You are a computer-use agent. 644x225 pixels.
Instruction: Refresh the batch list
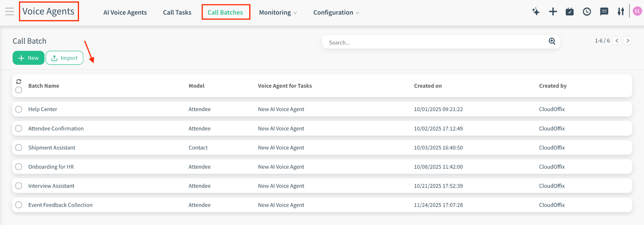point(19,82)
